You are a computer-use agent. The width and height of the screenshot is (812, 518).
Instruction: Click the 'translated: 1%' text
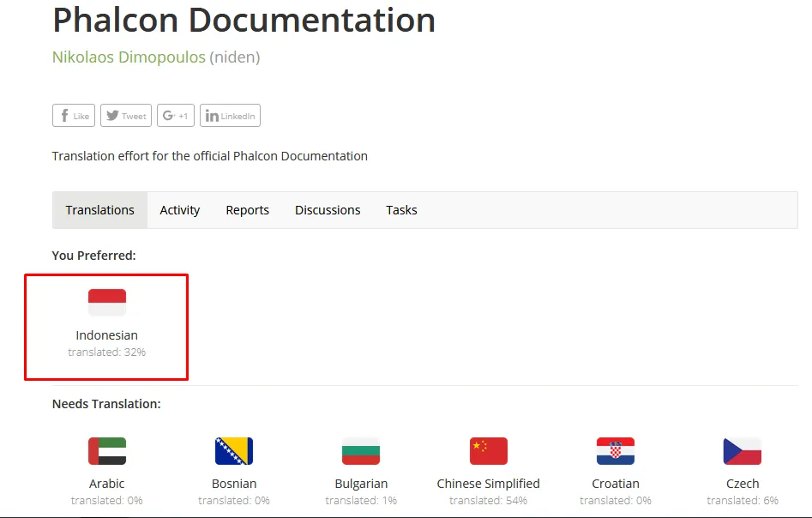point(361,500)
